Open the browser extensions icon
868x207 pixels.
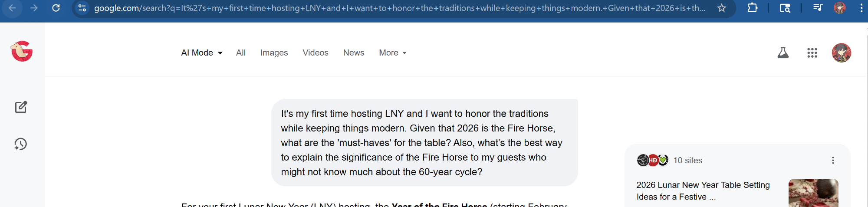(x=752, y=8)
